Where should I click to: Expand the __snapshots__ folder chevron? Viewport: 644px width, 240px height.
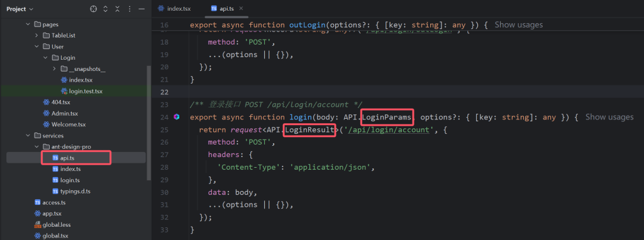tap(54, 68)
